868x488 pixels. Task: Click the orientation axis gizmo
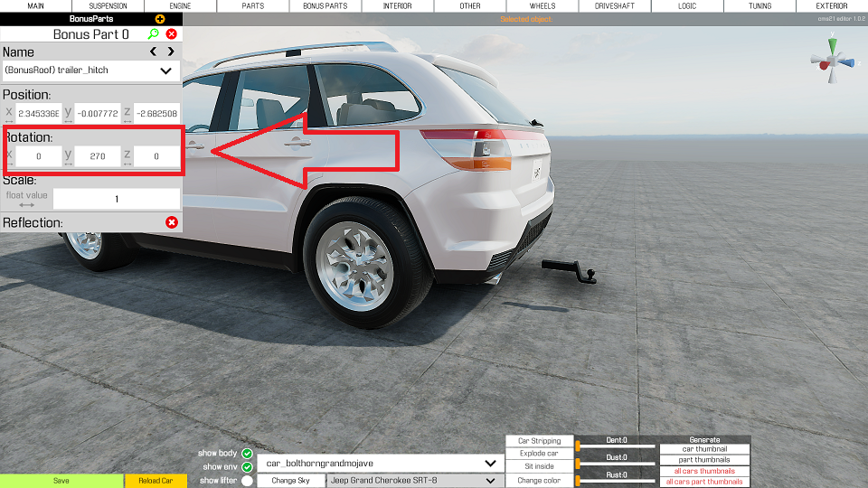(832, 60)
